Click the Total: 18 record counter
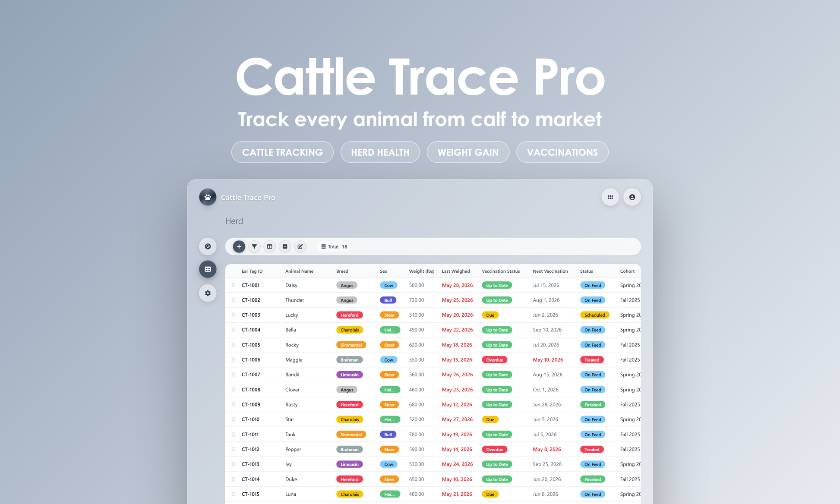This screenshot has width=840, height=504. (x=334, y=247)
